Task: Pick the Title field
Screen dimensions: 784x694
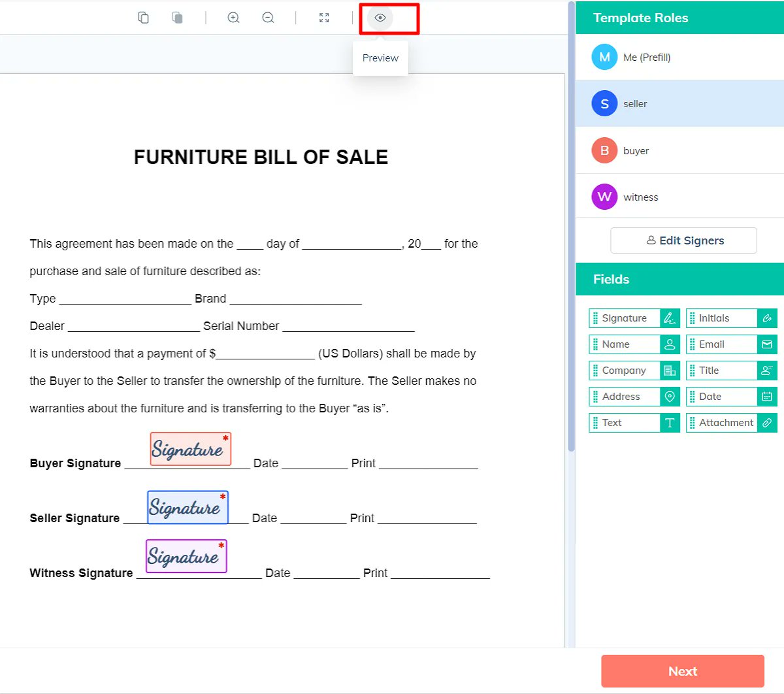Action: point(731,371)
